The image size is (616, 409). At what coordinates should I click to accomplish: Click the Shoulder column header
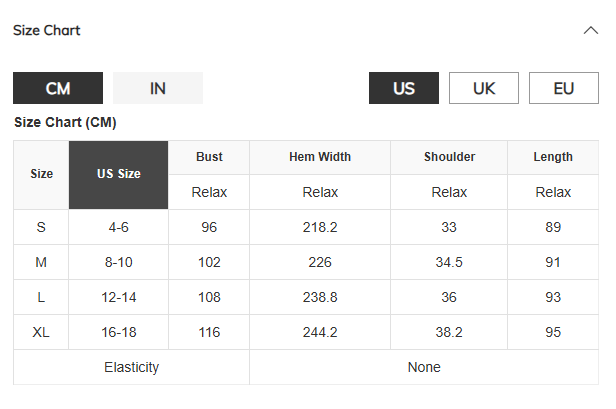(449, 157)
